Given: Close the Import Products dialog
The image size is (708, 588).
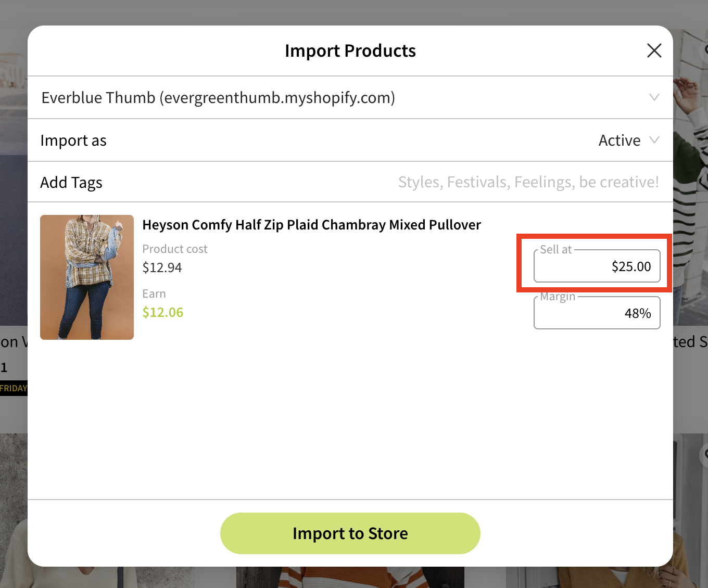Looking at the screenshot, I should 654,50.
